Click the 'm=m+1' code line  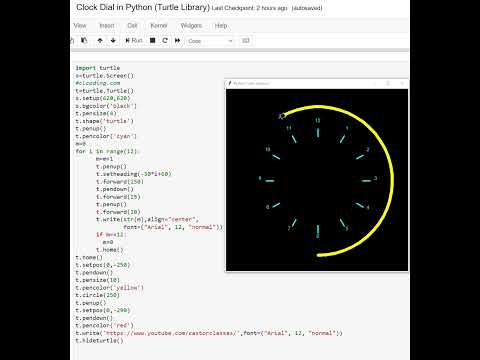pyautogui.click(x=104, y=159)
